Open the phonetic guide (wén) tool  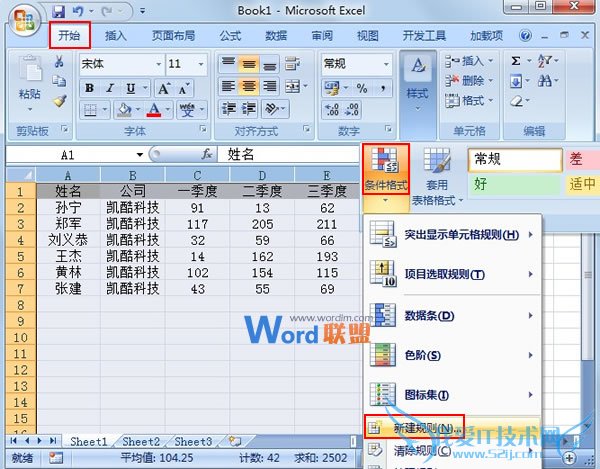point(187,110)
